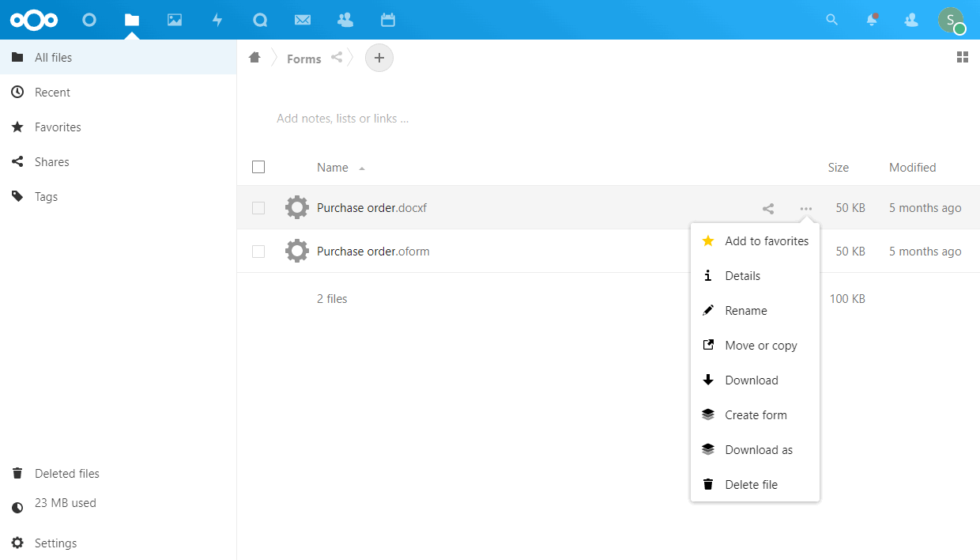Viewport: 980px width, 560px height.
Task: Select Create form from context menu
Action: (756, 415)
